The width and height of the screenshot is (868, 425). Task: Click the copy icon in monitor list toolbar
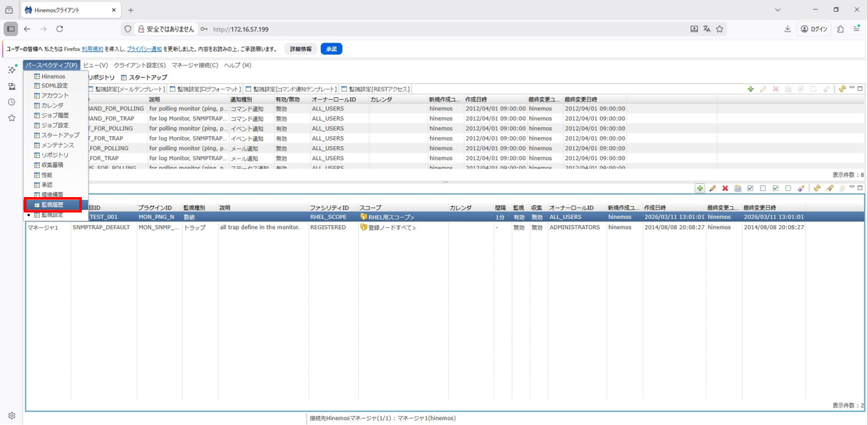click(738, 188)
